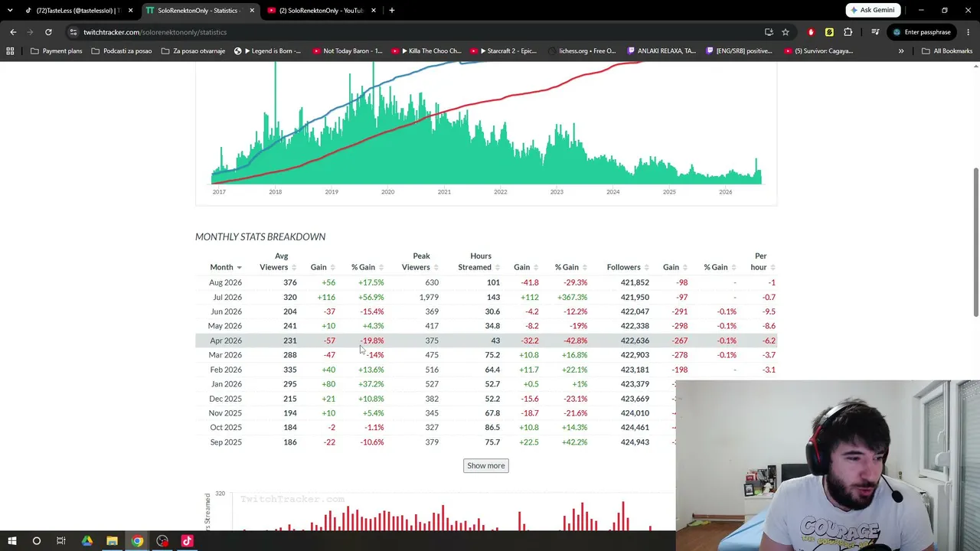Sort by Gain next to Hours Streamed
This screenshot has height=551, width=980.
pos(526,267)
